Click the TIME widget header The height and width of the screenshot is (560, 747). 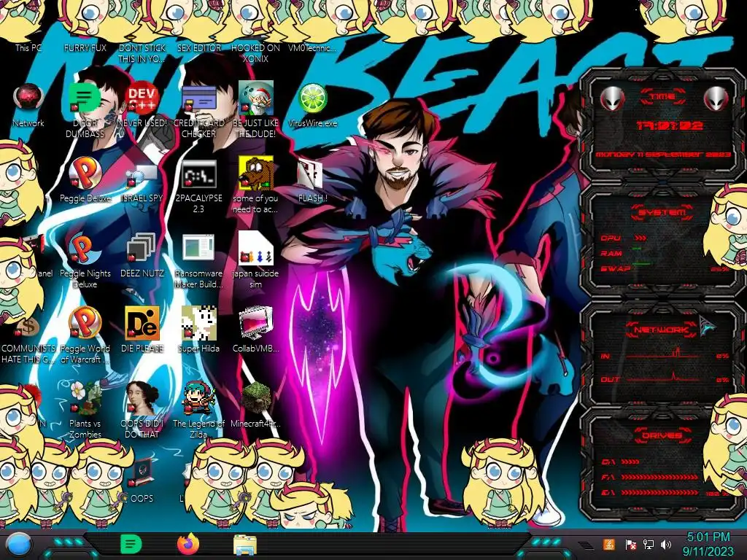(x=662, y=97)
